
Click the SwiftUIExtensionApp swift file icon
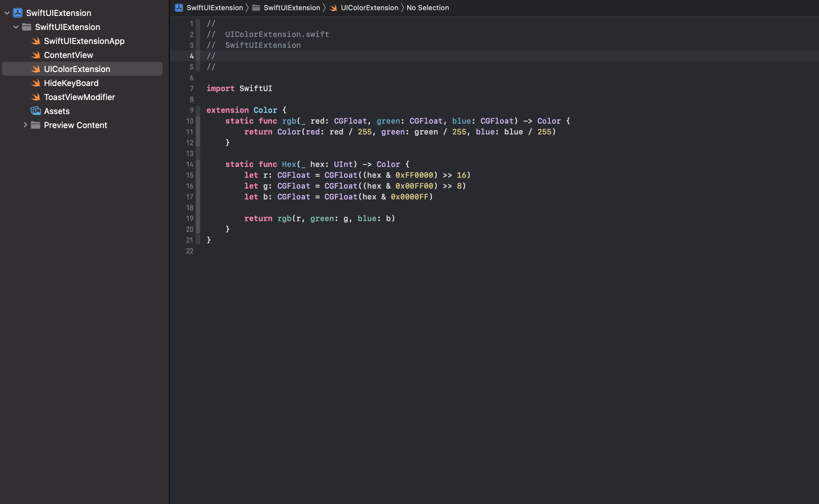36,41
